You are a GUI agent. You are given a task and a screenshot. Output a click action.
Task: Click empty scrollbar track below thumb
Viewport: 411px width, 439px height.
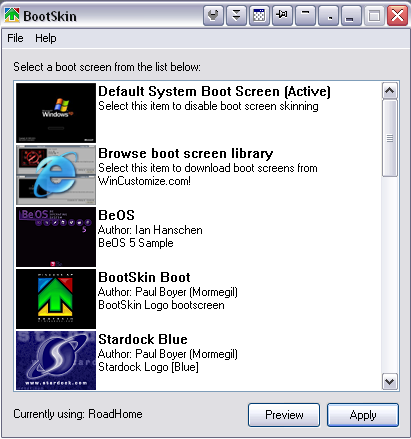coord(390,275)
